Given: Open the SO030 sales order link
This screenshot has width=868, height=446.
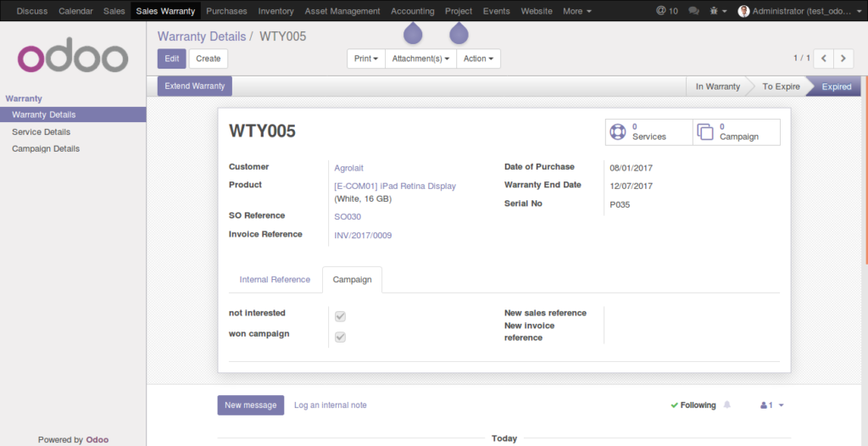Looking at the screenshot, I should (348, 216).
